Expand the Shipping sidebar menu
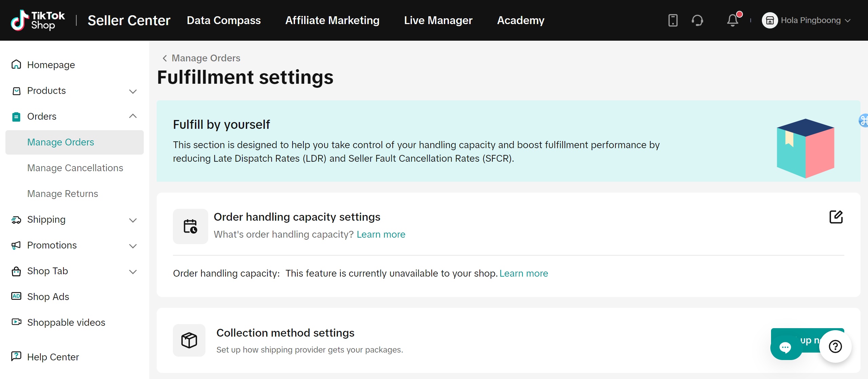 133,220
